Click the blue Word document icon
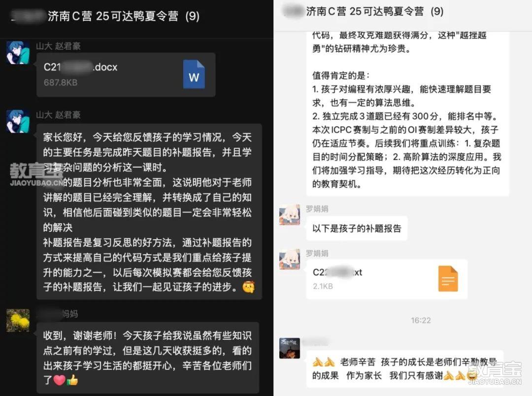 click(194, 74)
